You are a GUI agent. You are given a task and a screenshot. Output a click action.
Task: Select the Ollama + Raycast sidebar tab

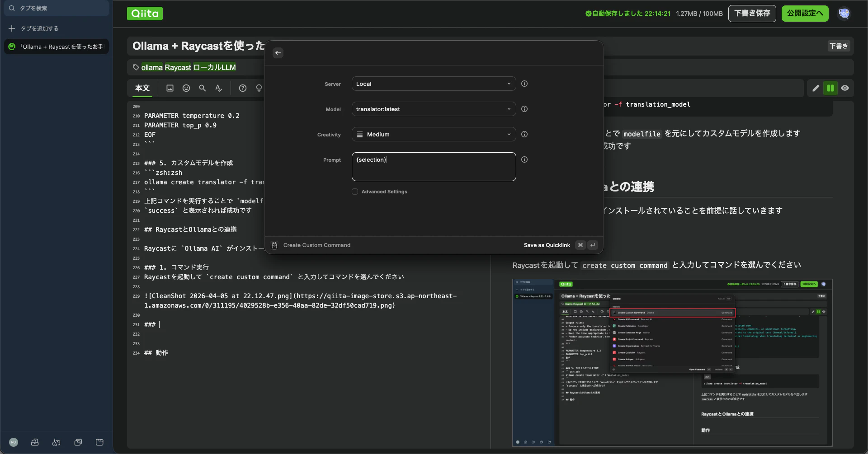[57, 47]
